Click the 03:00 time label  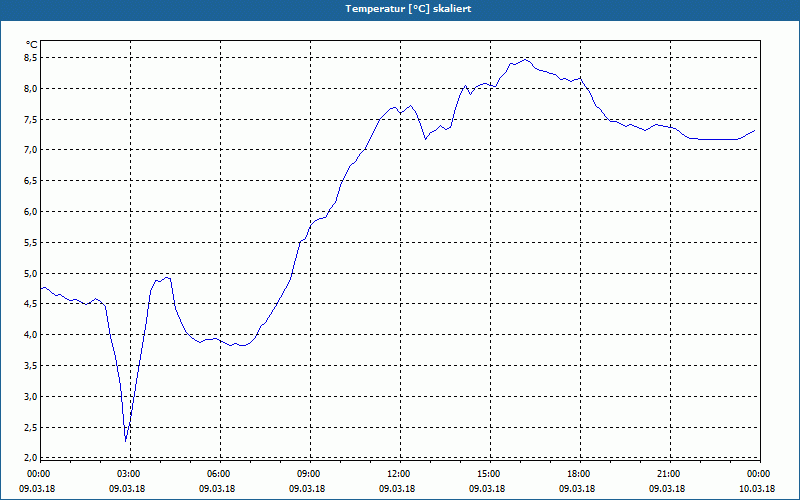tap(129, 474)
